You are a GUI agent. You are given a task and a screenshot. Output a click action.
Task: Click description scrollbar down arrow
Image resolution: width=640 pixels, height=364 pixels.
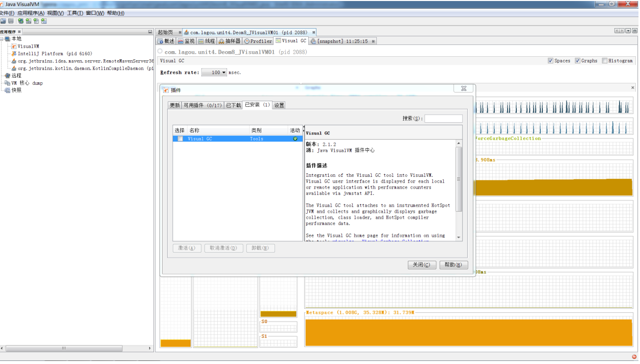point(459,238)
